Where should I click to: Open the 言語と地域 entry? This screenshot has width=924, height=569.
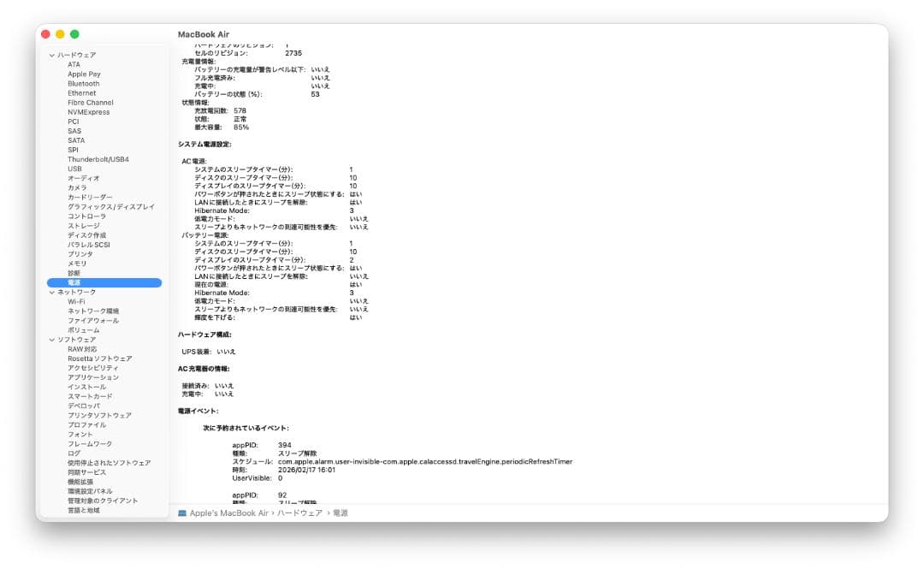(x=83, y=510)
